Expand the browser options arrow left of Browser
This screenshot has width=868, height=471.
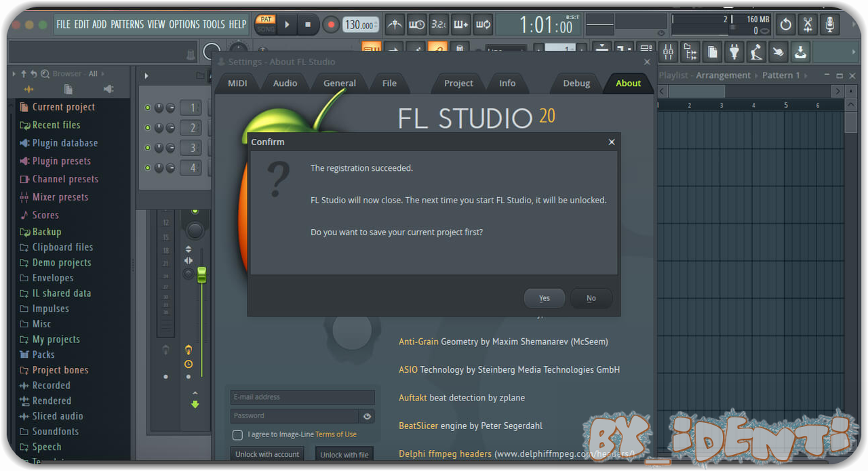14,74
